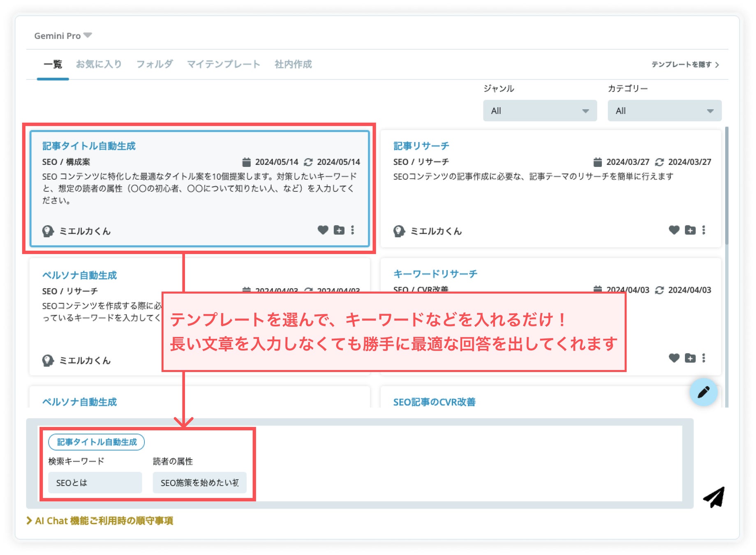The height and width of the screenshot is (555, 756).
Task: Click refresh icon on キーワードリサーチ card
Action: [659, 290]
